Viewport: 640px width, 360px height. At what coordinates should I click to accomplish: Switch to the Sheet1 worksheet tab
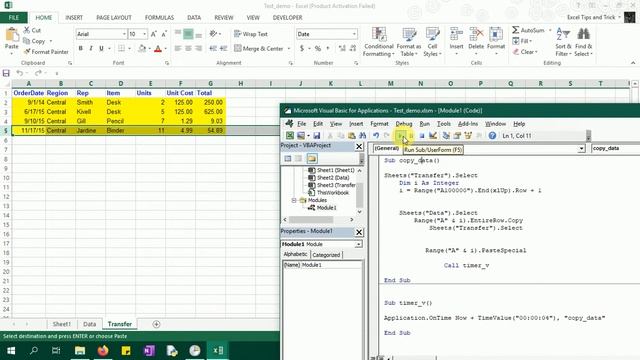click(x=62, y=324)
